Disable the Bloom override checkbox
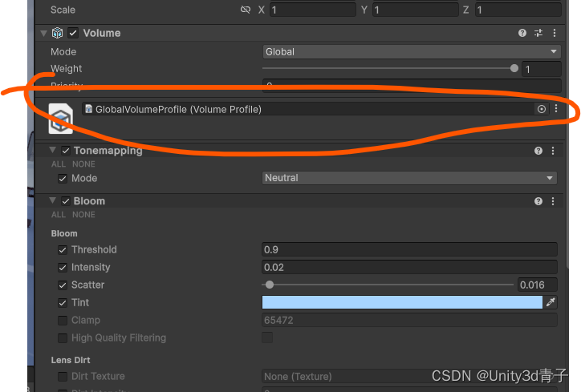 pos(66,201)
